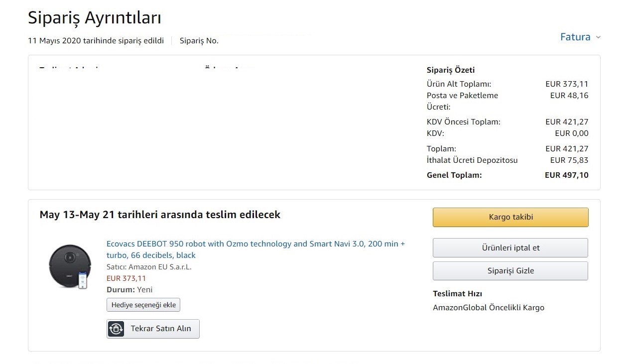Add a gift option with Hediye seçeneği ekle

pyautogui.click(x=143, y=305)
